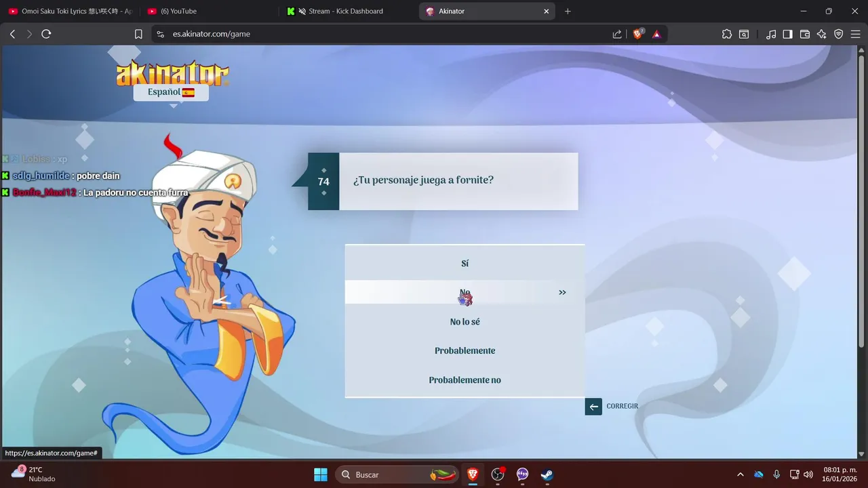Open a new browser tab
The width and height of the screenshot is (868, 488).
568,11
